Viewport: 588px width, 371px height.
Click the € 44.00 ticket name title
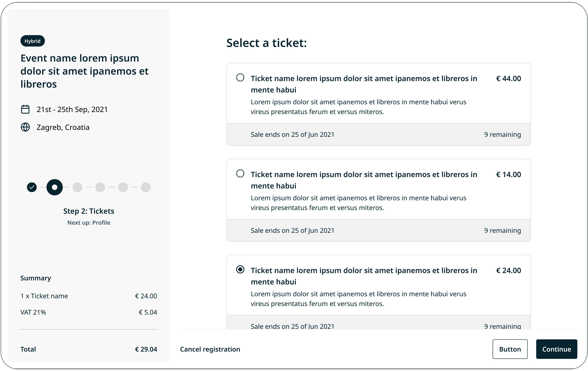364,84
